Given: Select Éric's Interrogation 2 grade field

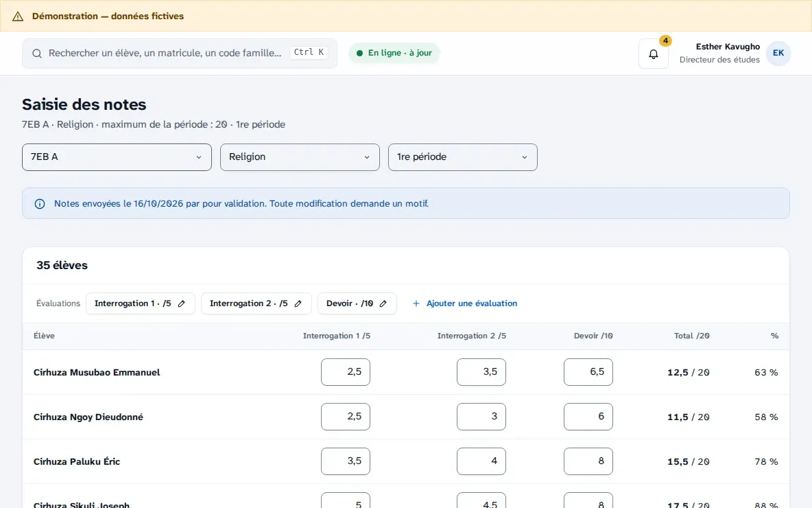Looking at the screenshot, I should point(481,461).
